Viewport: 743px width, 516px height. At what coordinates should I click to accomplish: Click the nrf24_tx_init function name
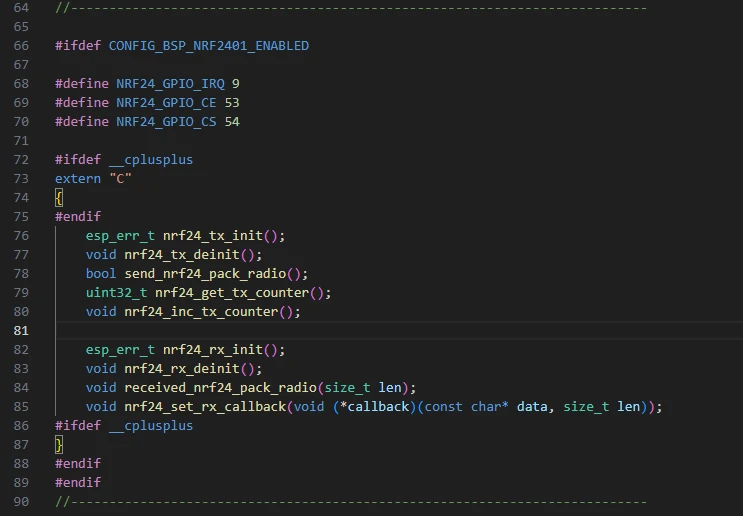(x=215, y=236)
